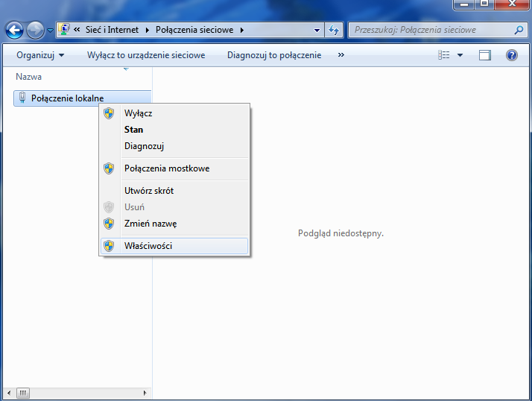This screenshot has height=401, width=532.
Task: Toggle the preview pane button
Action: tap(485, 55)
